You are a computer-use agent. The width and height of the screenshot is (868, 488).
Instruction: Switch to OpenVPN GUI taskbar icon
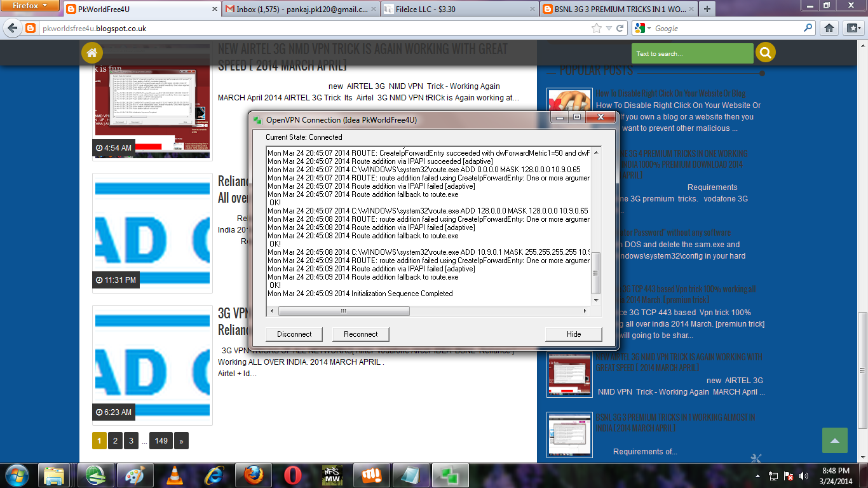(451, 475)
